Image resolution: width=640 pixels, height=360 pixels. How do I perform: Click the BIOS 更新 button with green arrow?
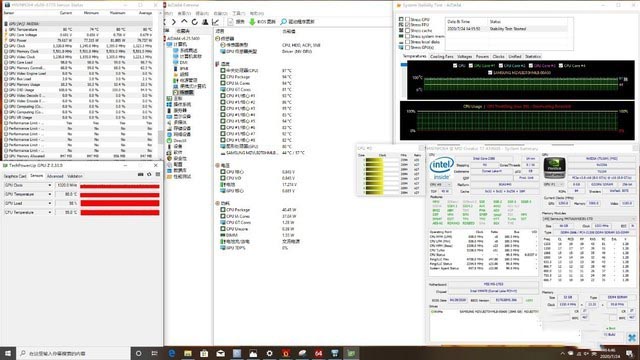pos(262,22)
